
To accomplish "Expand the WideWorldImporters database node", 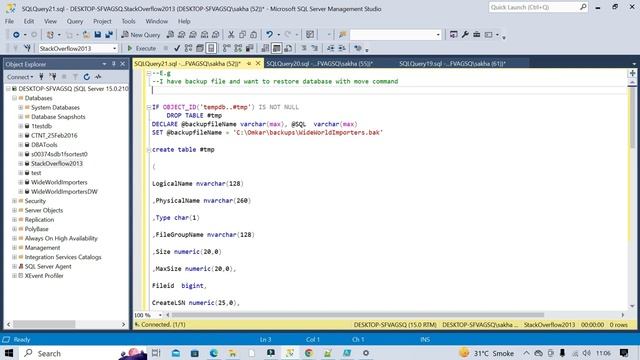I will pos(20,182).
